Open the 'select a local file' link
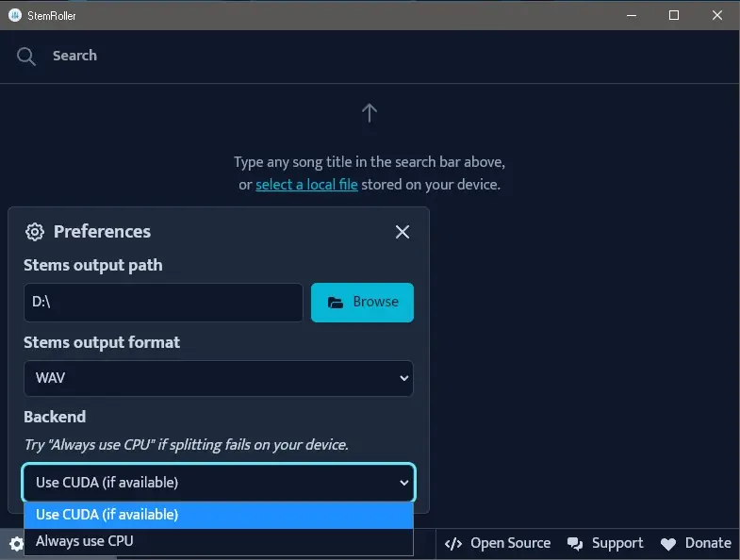Image resolution: width=740 pixels, height=560 pixels. [306, 185]
